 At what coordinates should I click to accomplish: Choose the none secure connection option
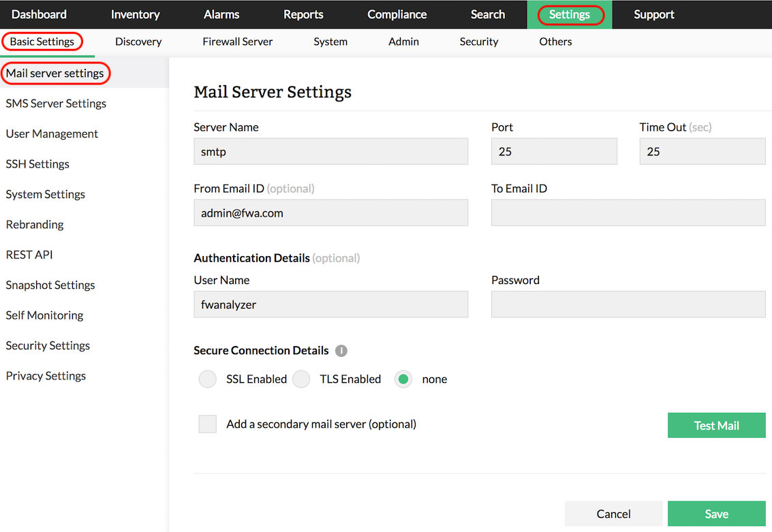pyautogui.click(x=403, y=379)
